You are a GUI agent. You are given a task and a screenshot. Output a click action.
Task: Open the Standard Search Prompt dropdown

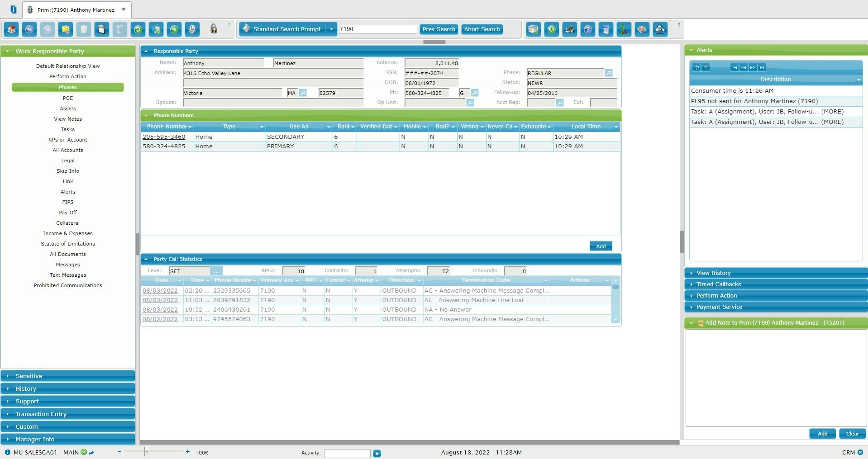(x=331, y=29)
